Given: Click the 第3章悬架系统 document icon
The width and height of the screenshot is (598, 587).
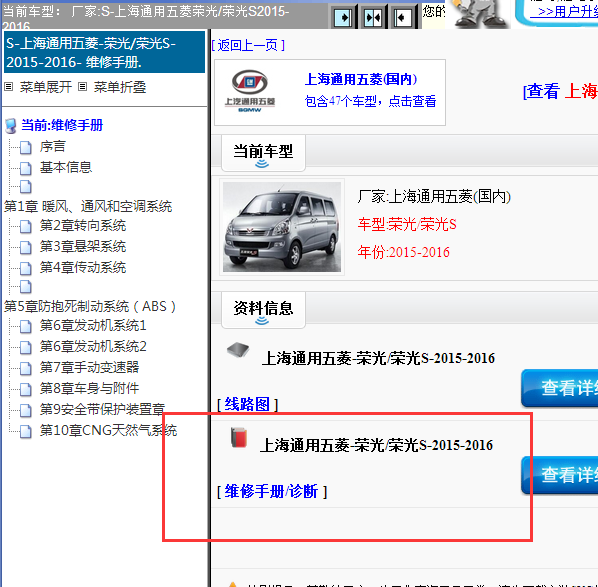Looking at the screenshot, I should (26, 248).
